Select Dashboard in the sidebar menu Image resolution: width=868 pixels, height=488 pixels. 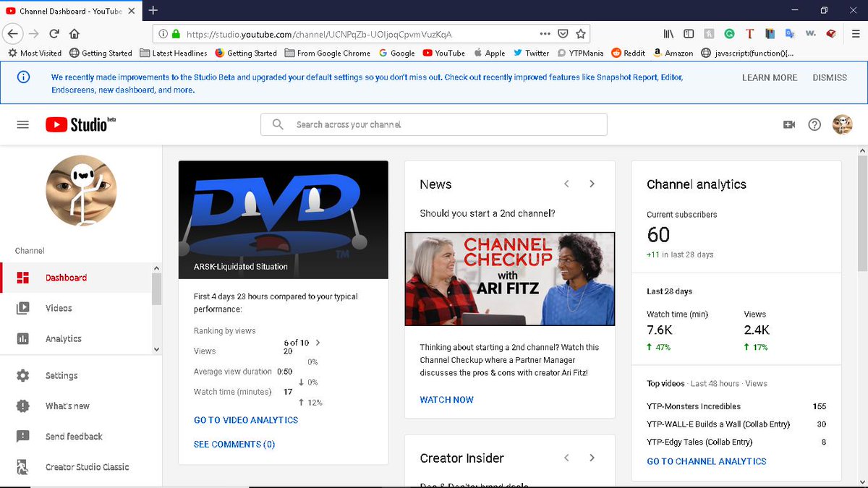point(76,278)
